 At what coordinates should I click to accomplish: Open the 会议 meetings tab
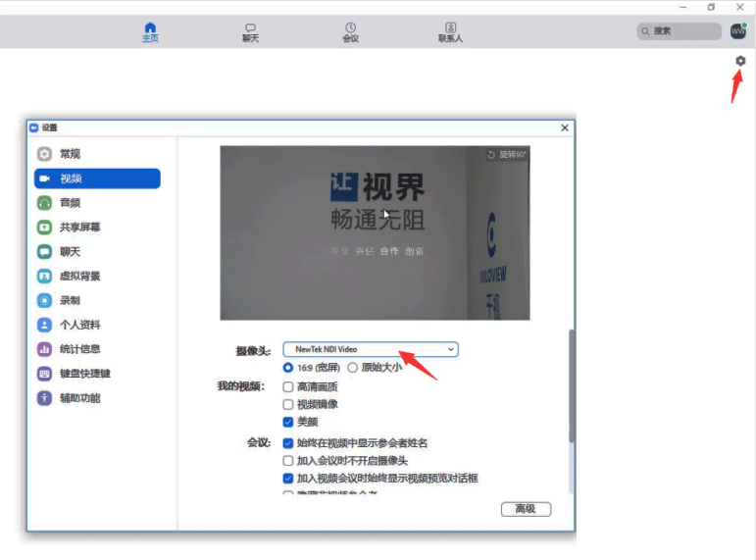coord(350,32)
